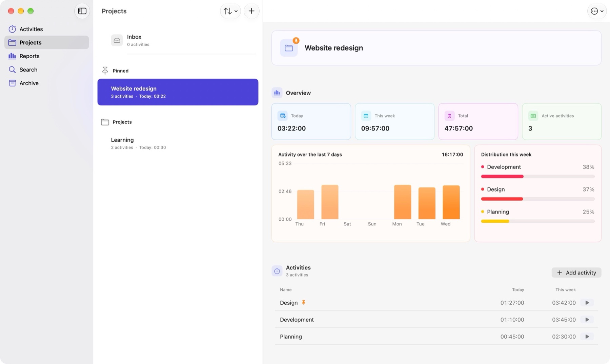Click the Add activity button

[x=576, y=273]
